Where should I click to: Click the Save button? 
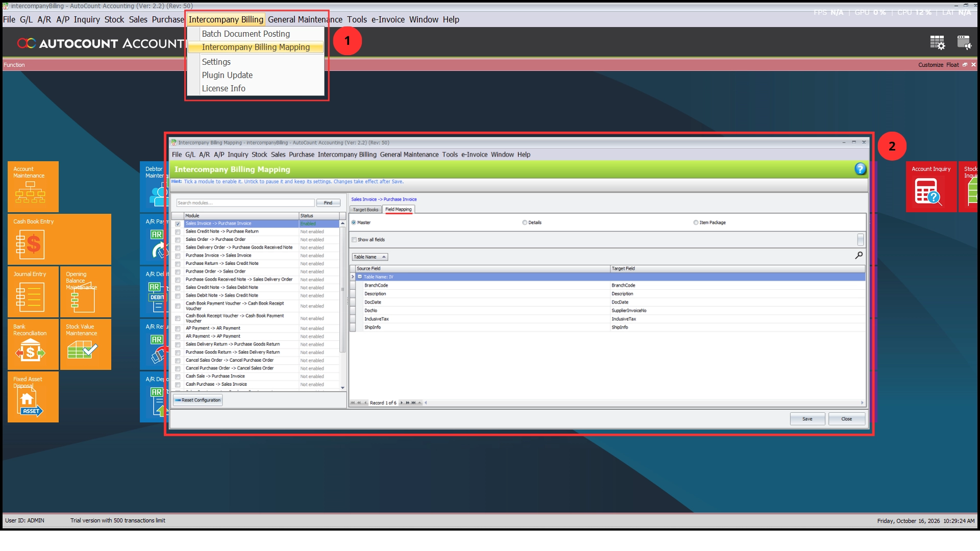coord(807,419)
